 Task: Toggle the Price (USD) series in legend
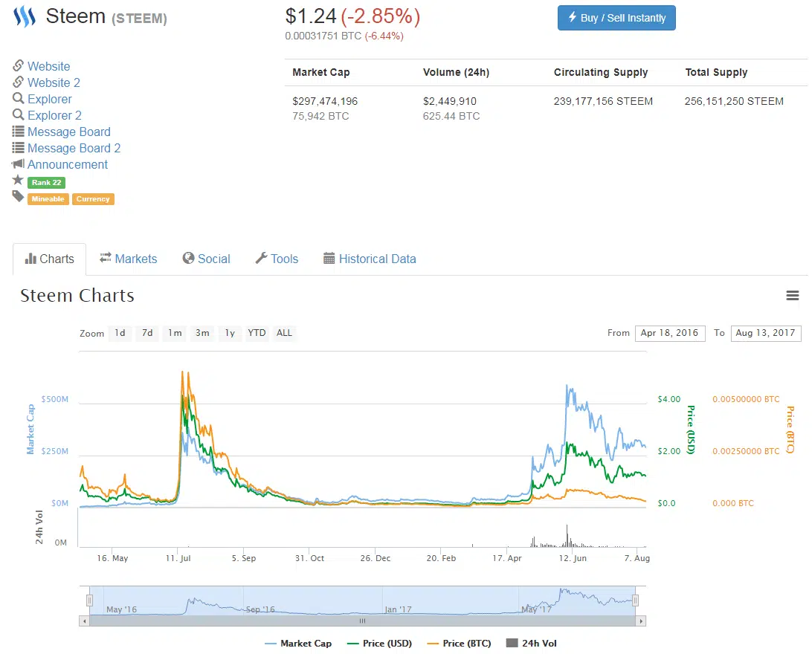point(379,643)
